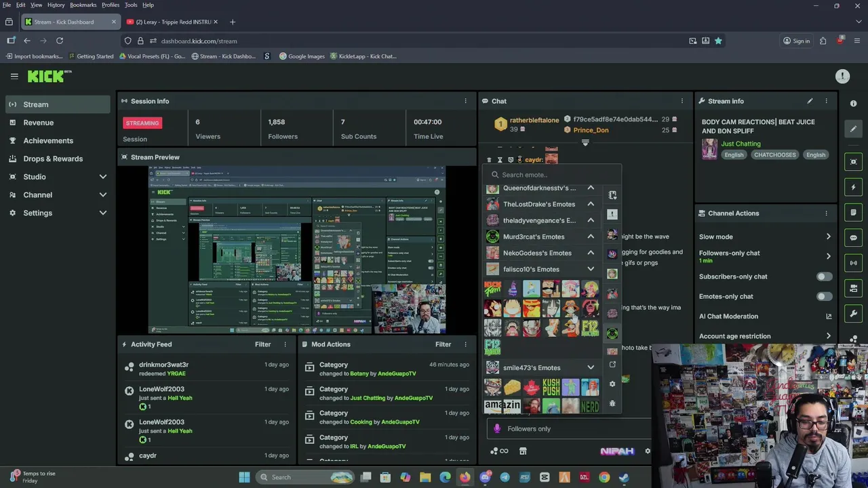This screenshot has width=868, height=488.
Task: Open the Windows Start button
Action: click(244, 477)
